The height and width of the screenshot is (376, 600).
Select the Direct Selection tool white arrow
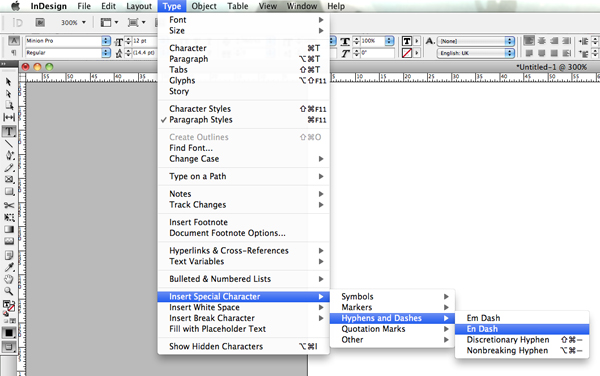tap(8, 94)
